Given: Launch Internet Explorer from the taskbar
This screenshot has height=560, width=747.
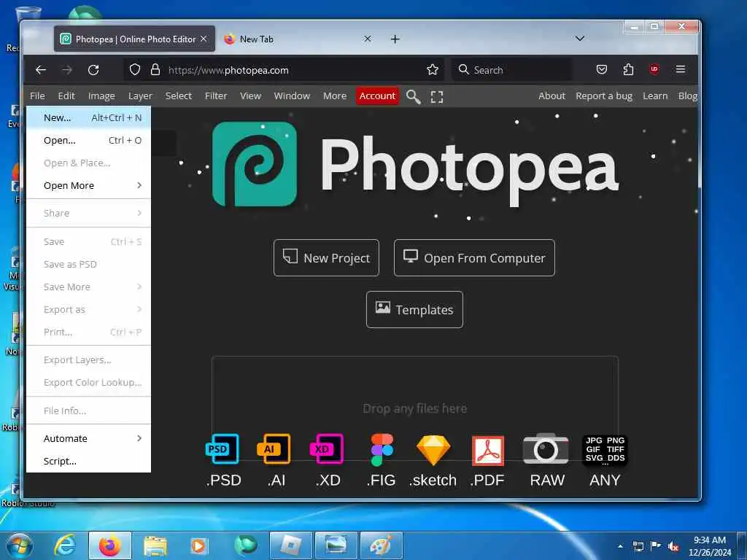Looking at the screenshot, I should (x=64, y=545).
